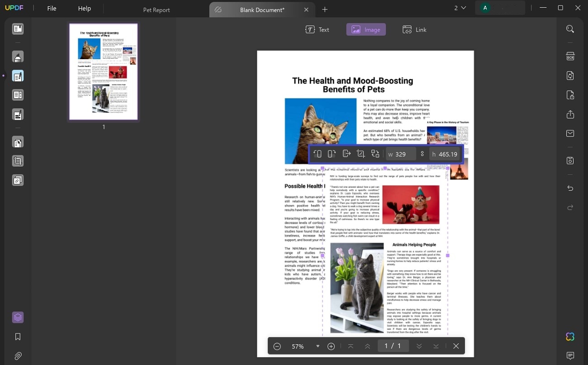The width and height of the screenshot is (588, 365).
Task: Rotate the selected image clockwise
Action: tap(332, 154)
